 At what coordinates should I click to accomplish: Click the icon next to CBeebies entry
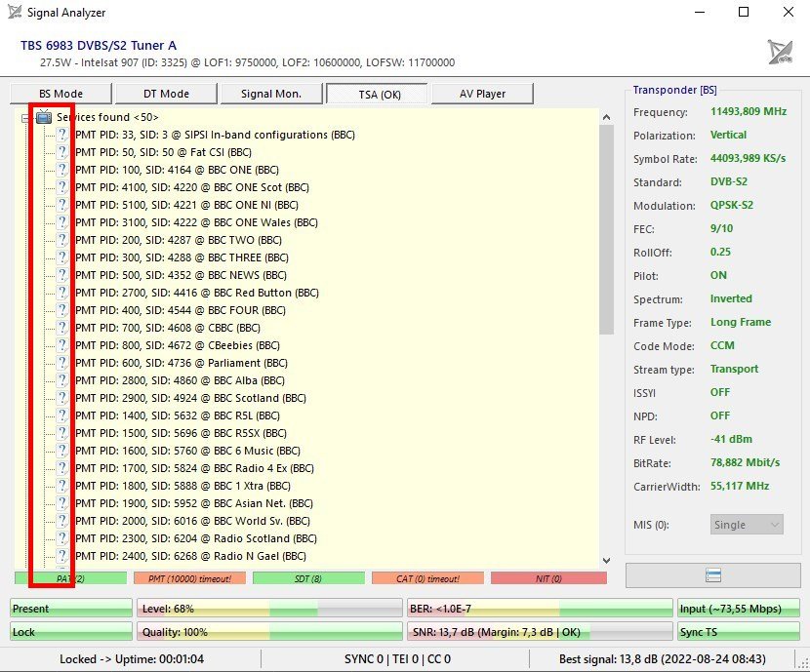(62, 345)
